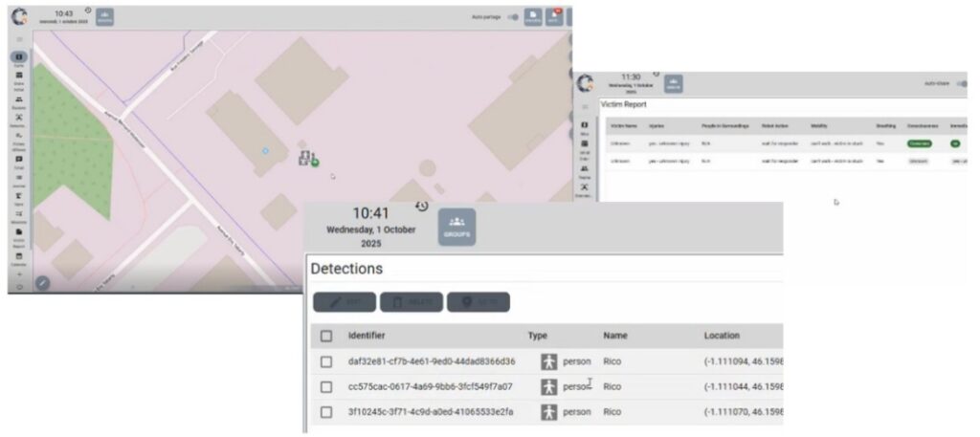Open Teams in Victim Report sidebar
Viewport: 980px width, 437px height.
point(584,169)
